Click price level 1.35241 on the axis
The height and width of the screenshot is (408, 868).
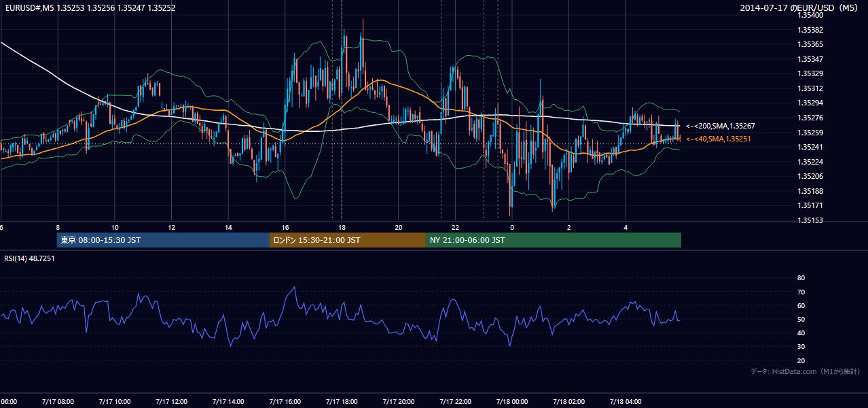pos(812,147)
